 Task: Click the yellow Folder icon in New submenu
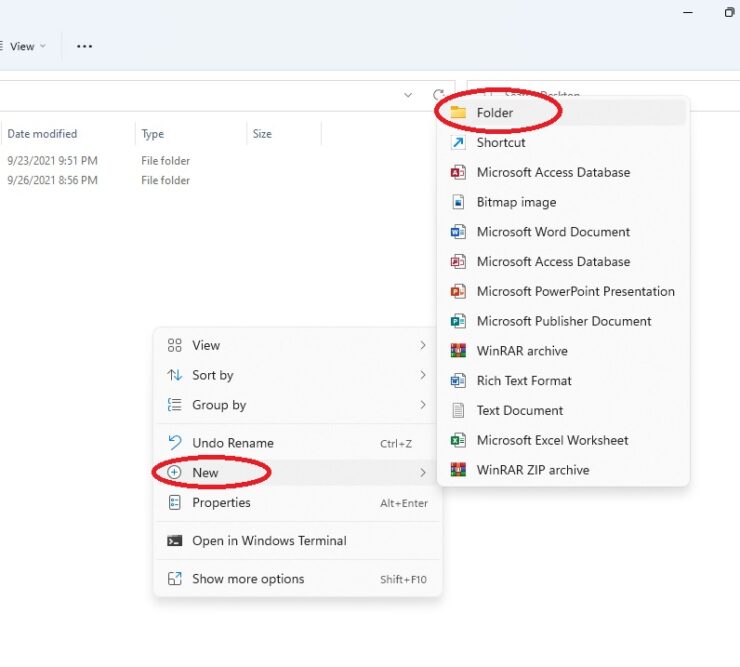point(458,112)
